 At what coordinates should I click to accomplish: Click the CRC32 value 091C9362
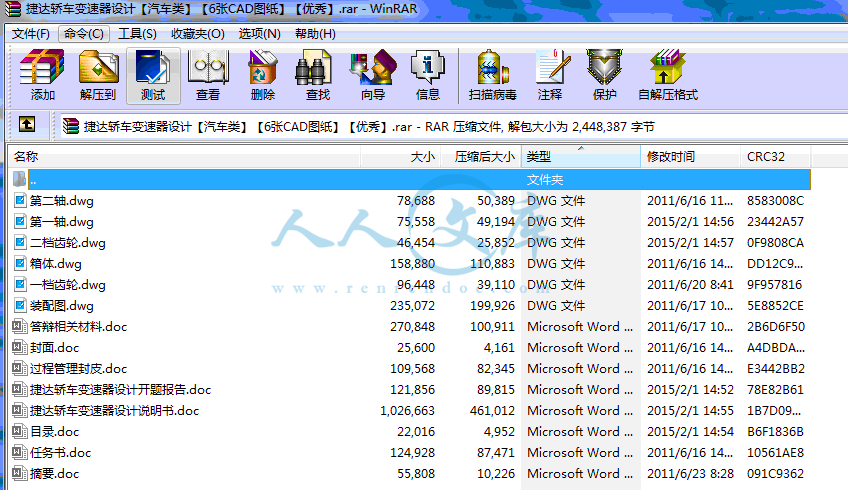776,474
